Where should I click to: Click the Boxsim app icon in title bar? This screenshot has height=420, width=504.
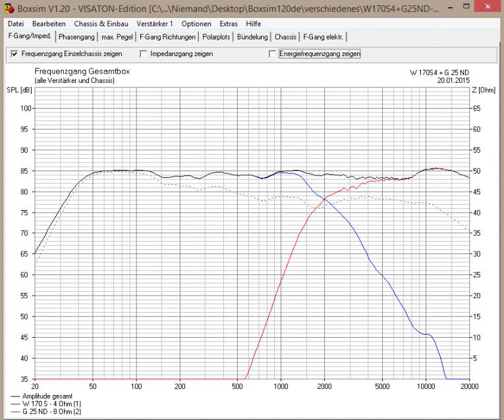(10, 9)
